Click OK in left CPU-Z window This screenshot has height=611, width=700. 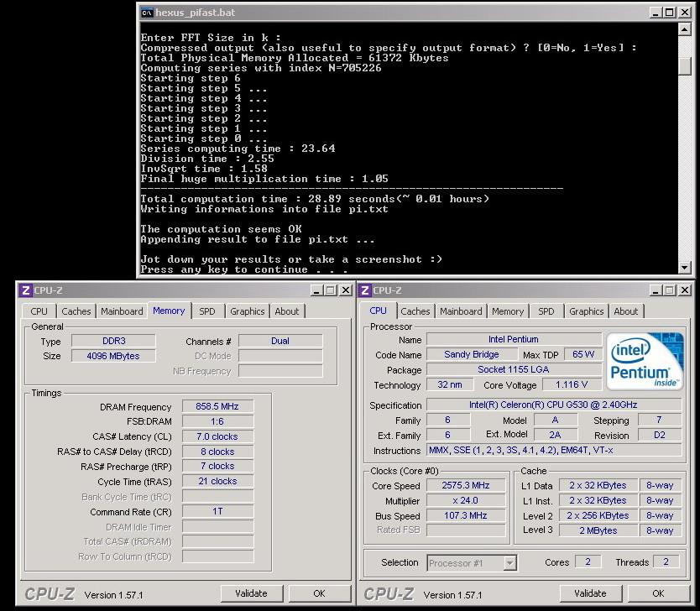coord(319,593)
